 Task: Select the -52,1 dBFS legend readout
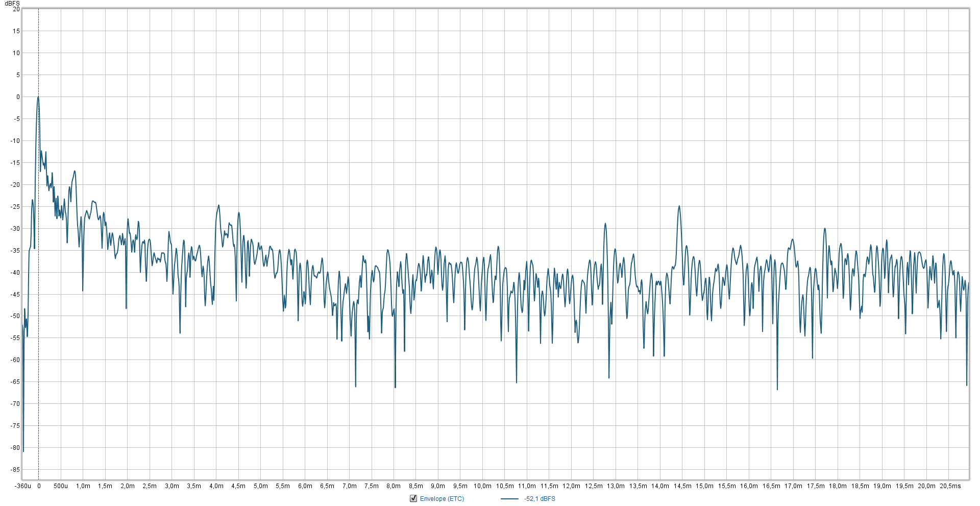coord(540,499)
